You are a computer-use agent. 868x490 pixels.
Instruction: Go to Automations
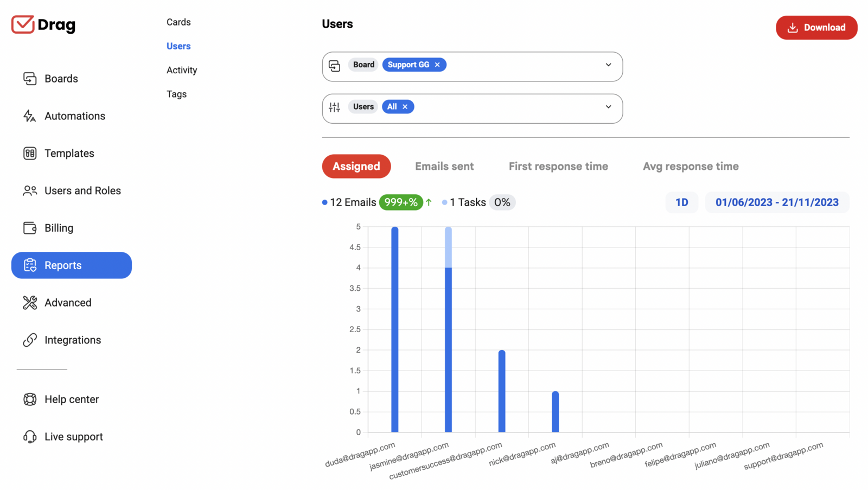pos(75,116)
